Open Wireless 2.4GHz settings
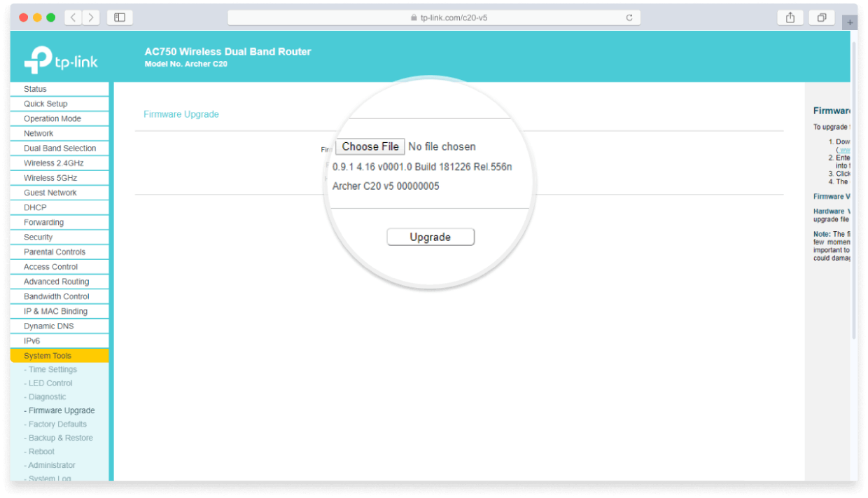The height and width of the screenshot is (498, 868). [x=59, y=162]
